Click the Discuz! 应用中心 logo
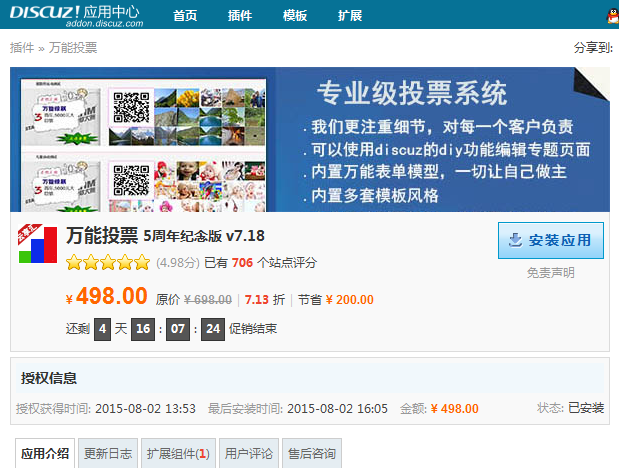Image resolution: width=619 pixels, height=468 pixels. point(76,16)
